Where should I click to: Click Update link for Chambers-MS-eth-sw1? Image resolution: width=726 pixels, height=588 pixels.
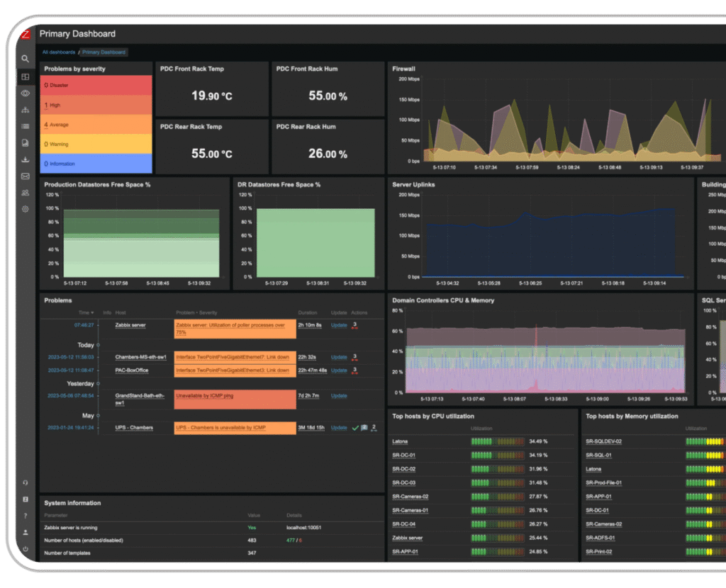pos(339,357)
